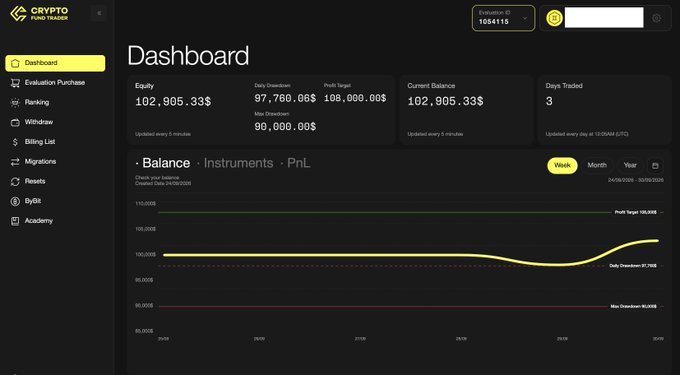This screenshot has width=680, height=375.
Task: Click the Evaluation Purchase cart icon
Action: pos(15,83)
